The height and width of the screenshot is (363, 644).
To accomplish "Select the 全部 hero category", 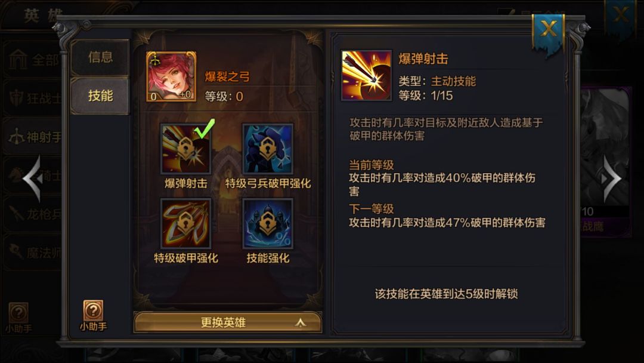I will coord(33,60).
